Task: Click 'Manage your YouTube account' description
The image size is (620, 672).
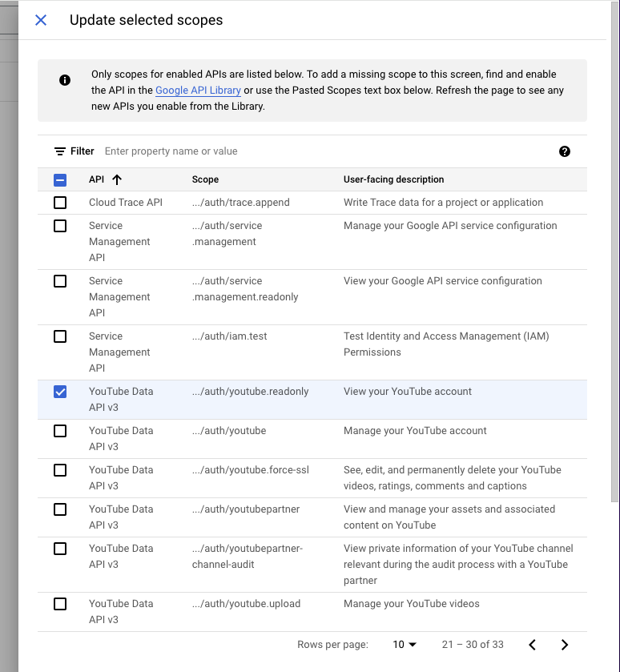Action: pos(415,430)
